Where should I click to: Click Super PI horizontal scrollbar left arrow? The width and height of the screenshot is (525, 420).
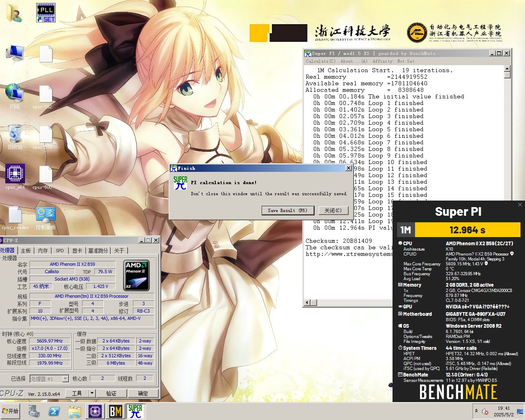tap(307, 303)
